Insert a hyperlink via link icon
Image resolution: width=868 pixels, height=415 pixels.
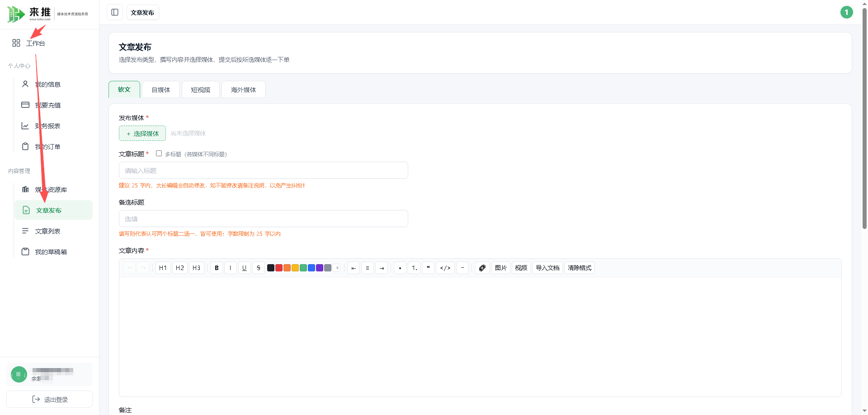[482, 268]
